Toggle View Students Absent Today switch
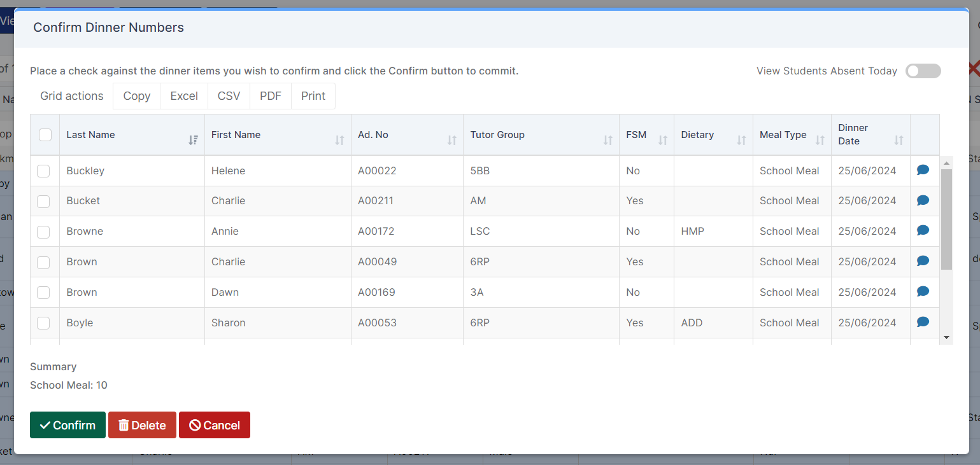This screenshot has height=465, width=980. tap(923, 71)
